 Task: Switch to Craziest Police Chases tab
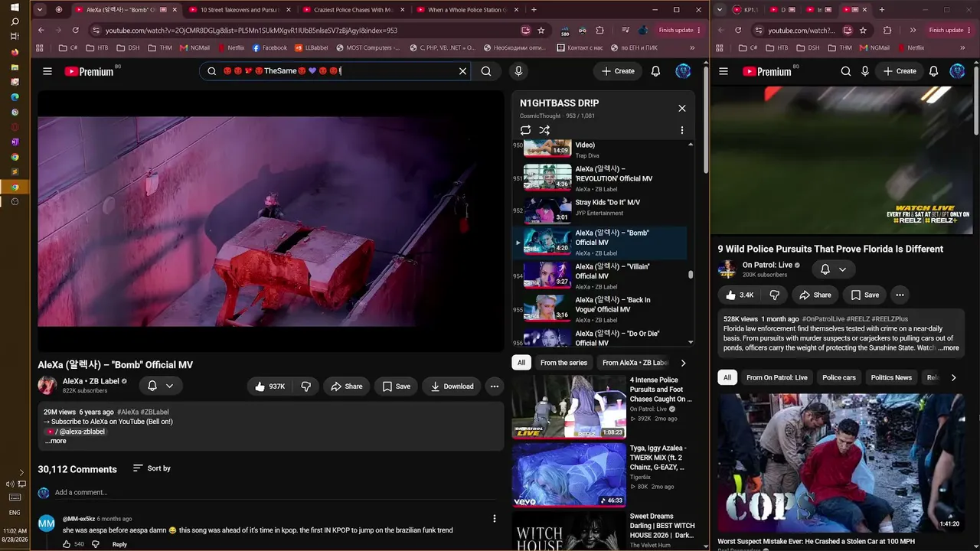[352, 10]
